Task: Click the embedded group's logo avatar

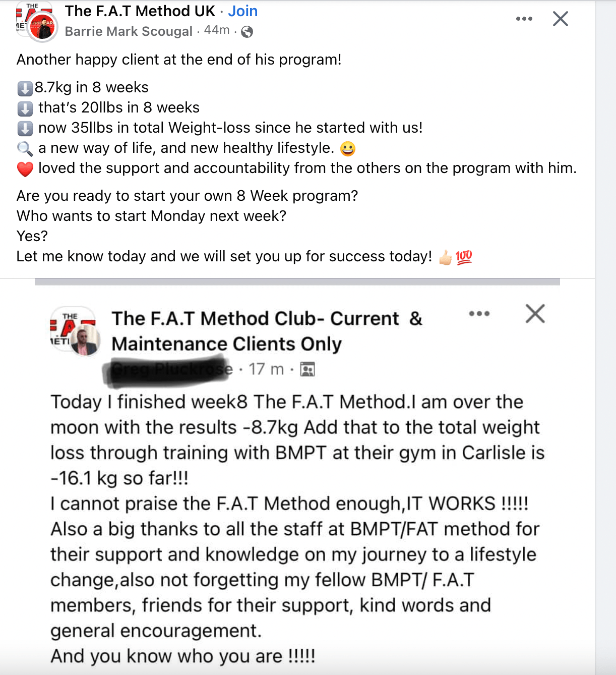Action: [74, 331]
